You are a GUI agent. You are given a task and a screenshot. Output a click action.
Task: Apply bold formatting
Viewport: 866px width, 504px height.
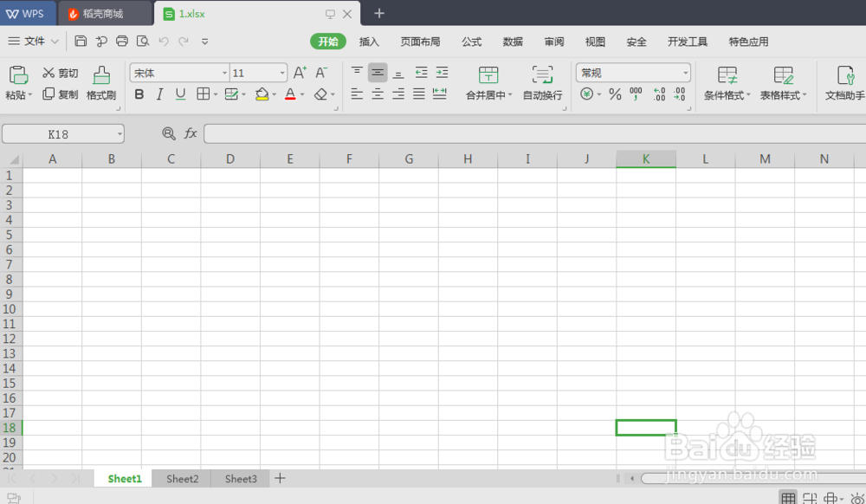pyautogui.click(x=139, y=94)
